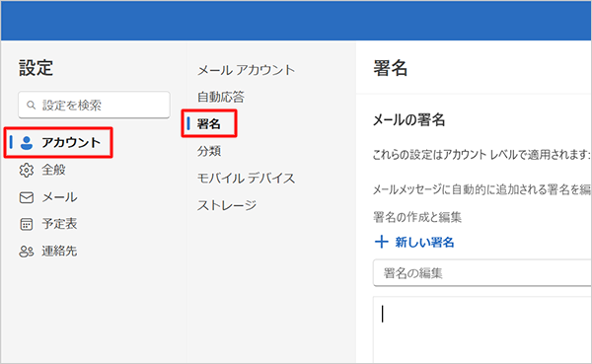Click the 署名の作成と編集 label
This screenshot has width=592, height=364.
[417, 217]
